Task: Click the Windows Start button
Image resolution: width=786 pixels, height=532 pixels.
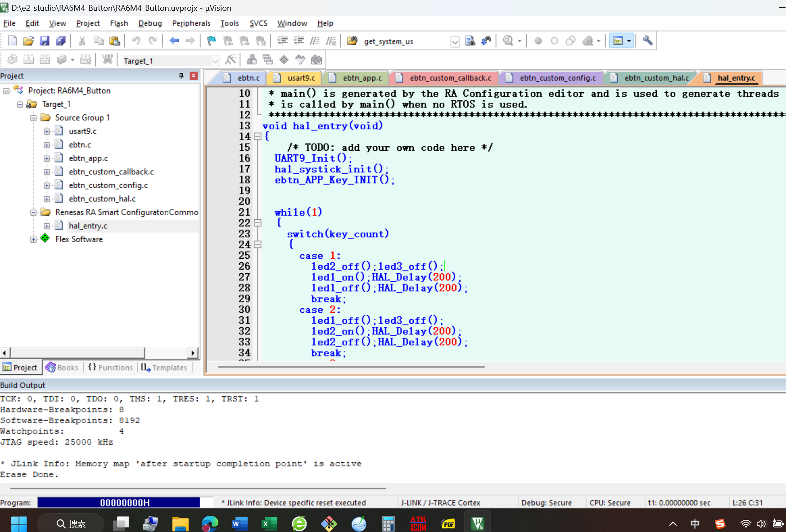Action: [19, 523]
